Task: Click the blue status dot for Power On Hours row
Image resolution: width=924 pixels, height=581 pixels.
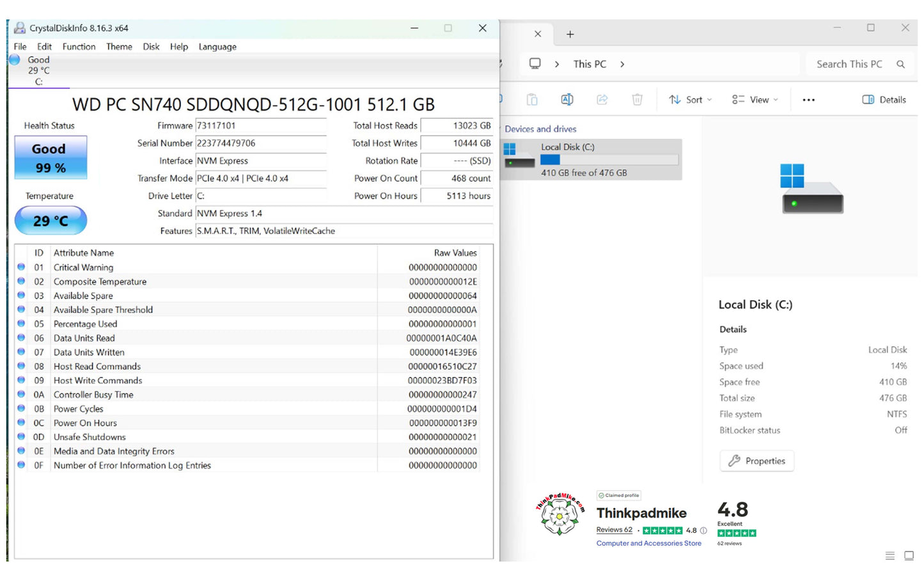Action: click(x=21, y=422)
